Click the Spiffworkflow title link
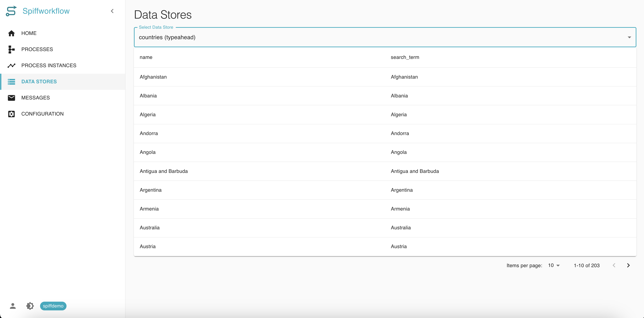 tap(46, 11)
